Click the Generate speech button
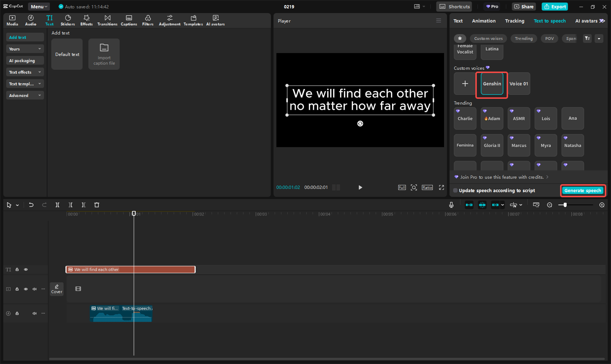611x364 pixels. click(x=583, y=191)
